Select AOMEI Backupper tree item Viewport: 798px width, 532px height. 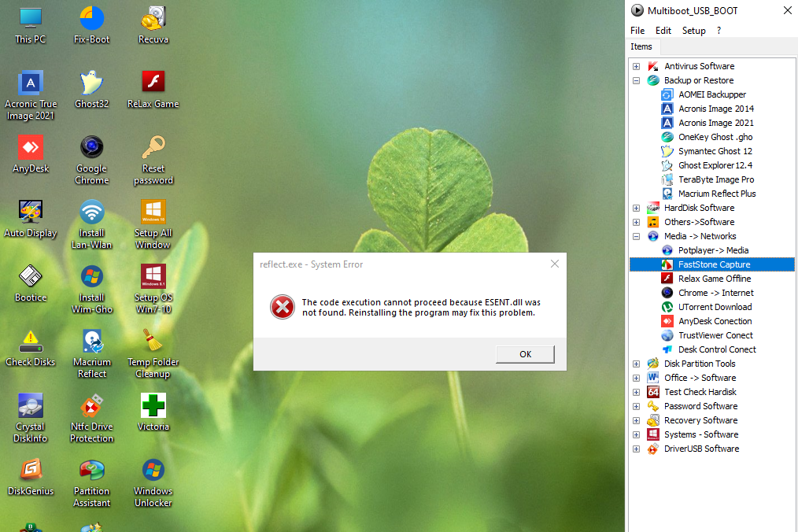712,94
